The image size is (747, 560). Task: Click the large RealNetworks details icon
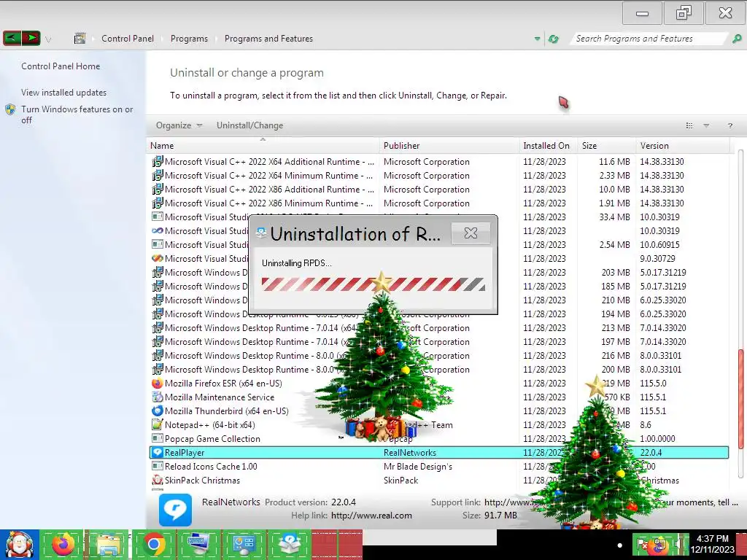tap(175, 510)
